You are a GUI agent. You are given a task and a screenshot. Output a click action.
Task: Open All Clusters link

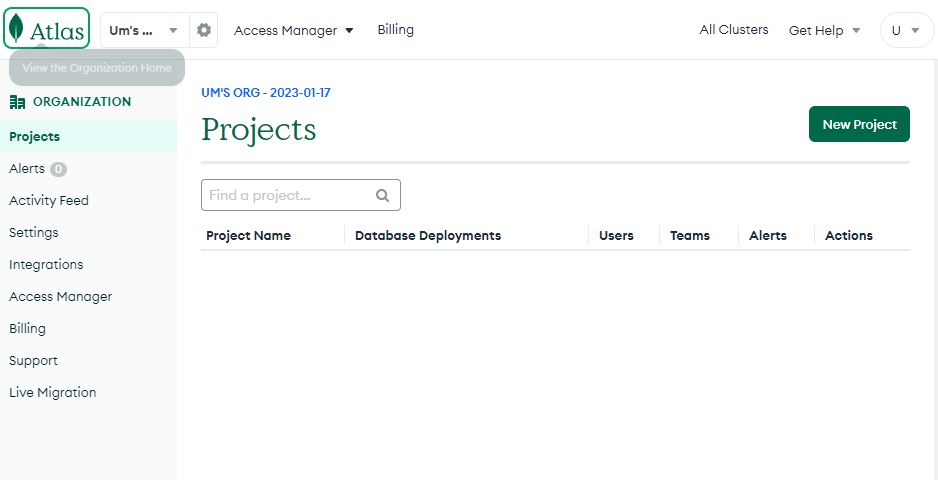(x=733, y=30)
